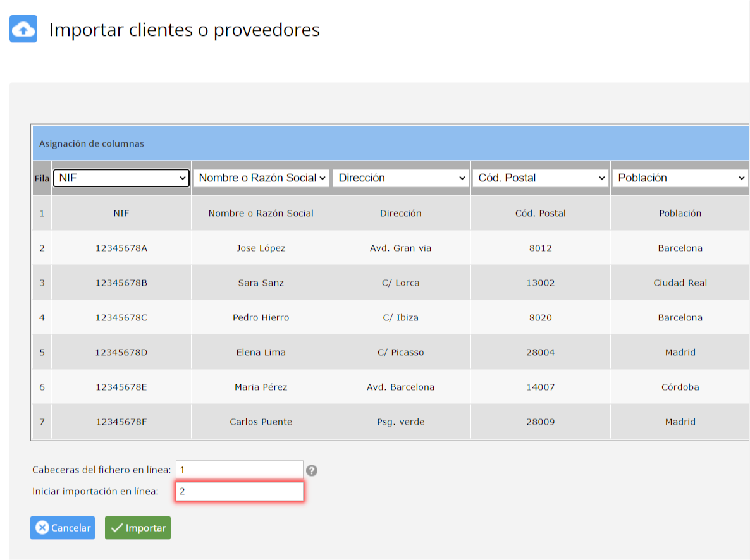
Task: Focus the Cabeceras del fichero en línea field
Action: [240, 470]
